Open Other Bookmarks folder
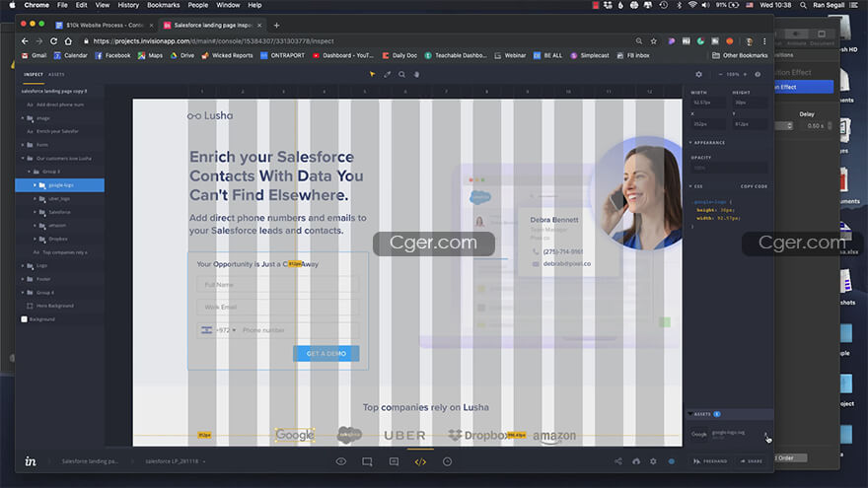The height and width of the screenshot is (488, 868). 740,55
